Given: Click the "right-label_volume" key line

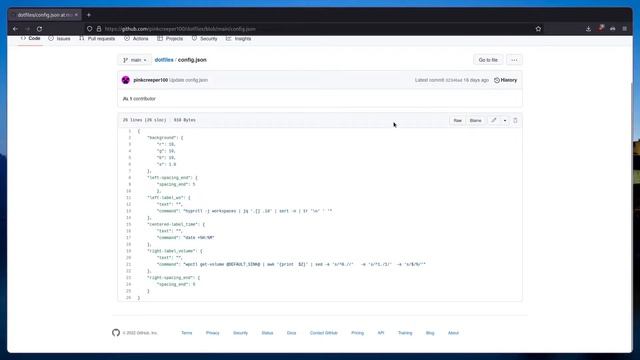Looking at the screenshot, I should pos(172,251).
